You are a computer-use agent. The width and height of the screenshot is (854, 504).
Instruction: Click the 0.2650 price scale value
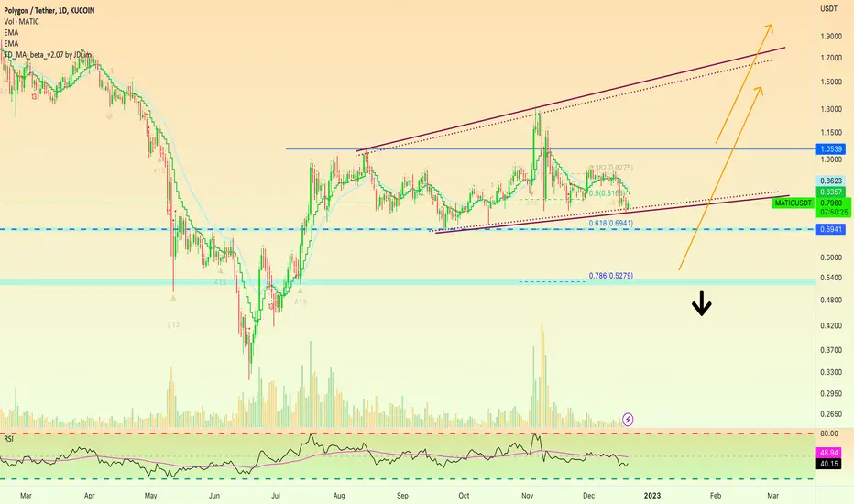(x=830, y=414)
